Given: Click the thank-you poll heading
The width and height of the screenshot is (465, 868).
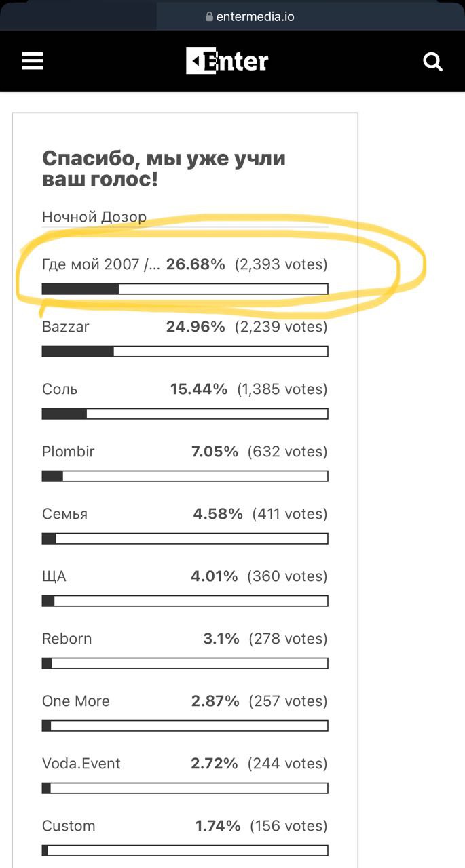Looking at the screenshot, I should 164,169.
